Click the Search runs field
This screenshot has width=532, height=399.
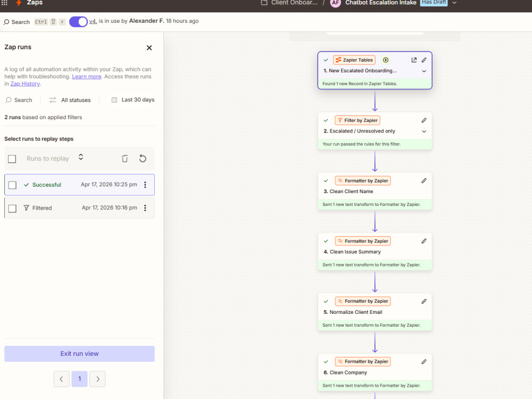[x=19, y=100]
